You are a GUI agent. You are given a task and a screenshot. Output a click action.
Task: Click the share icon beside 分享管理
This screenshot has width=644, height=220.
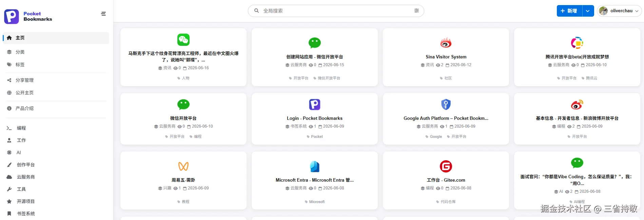click(9, 80)
